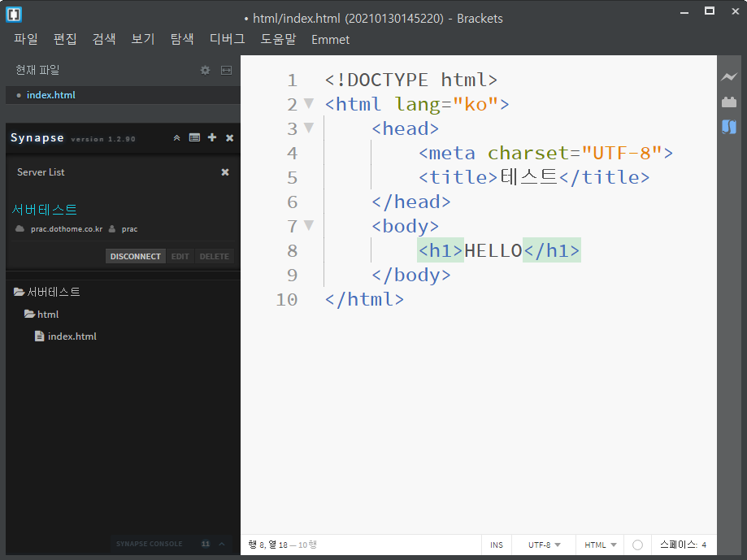Expand the Synapse console chevron
The height and width of the screenshot is (560, 747).
[222, 544]
